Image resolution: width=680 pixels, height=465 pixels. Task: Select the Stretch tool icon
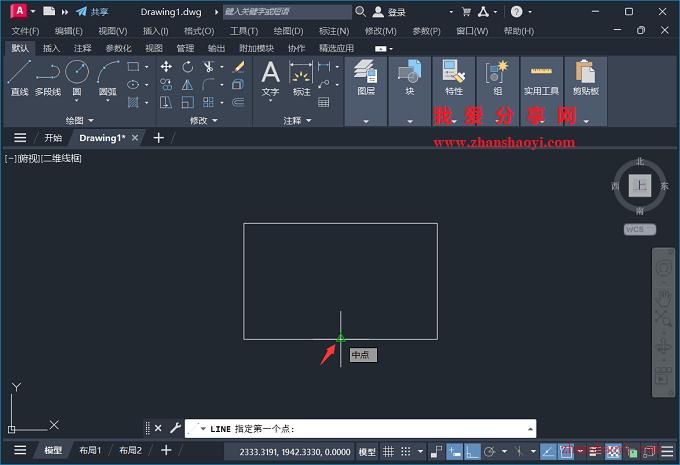[166, 102]
